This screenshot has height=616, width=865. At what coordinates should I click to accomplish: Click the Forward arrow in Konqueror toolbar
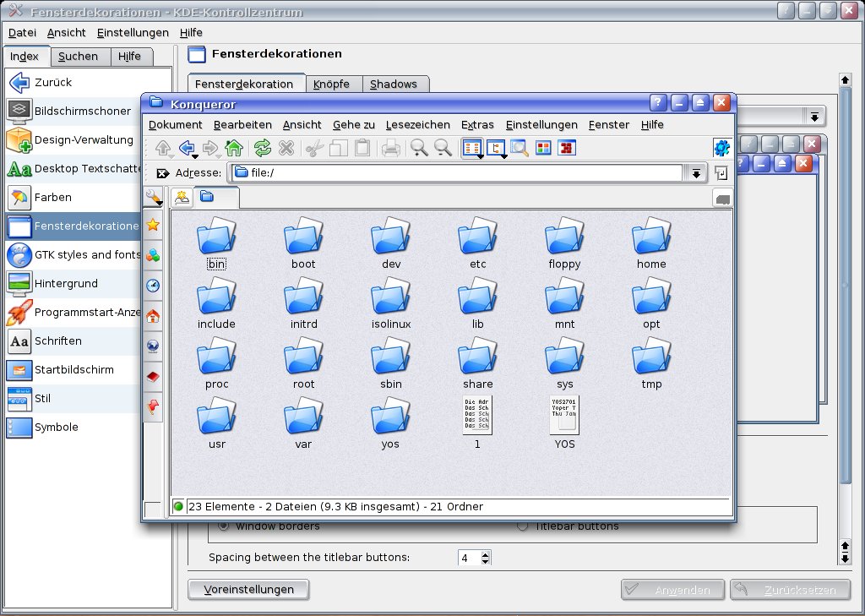209,148
